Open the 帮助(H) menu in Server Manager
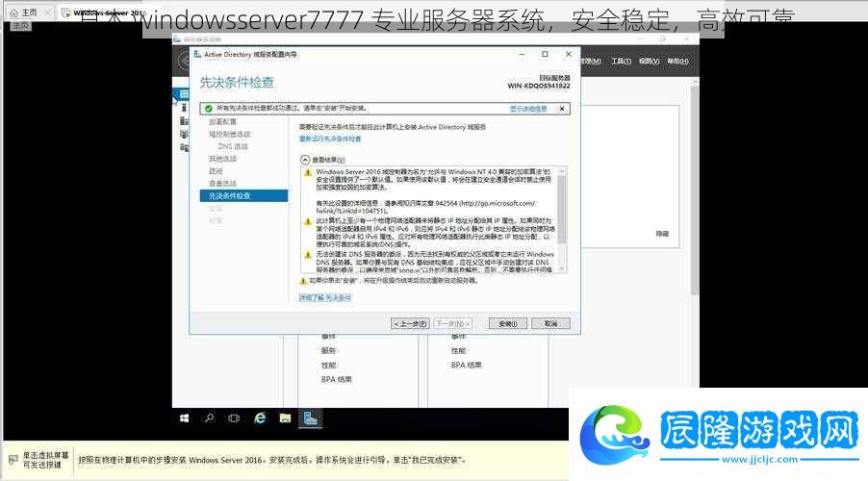 pos(677,61)
